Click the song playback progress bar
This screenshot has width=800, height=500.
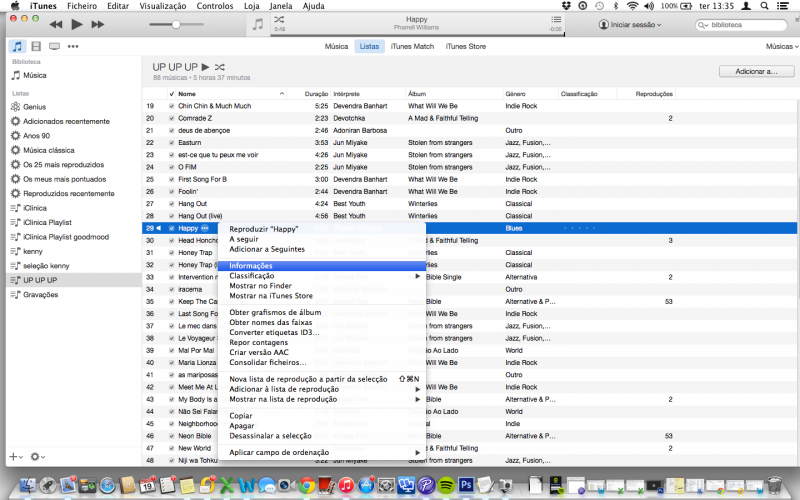click(417, 35)
